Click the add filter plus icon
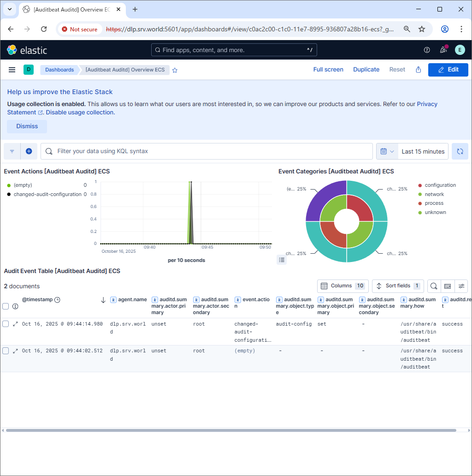472x476 pixels. pos(29,151)
